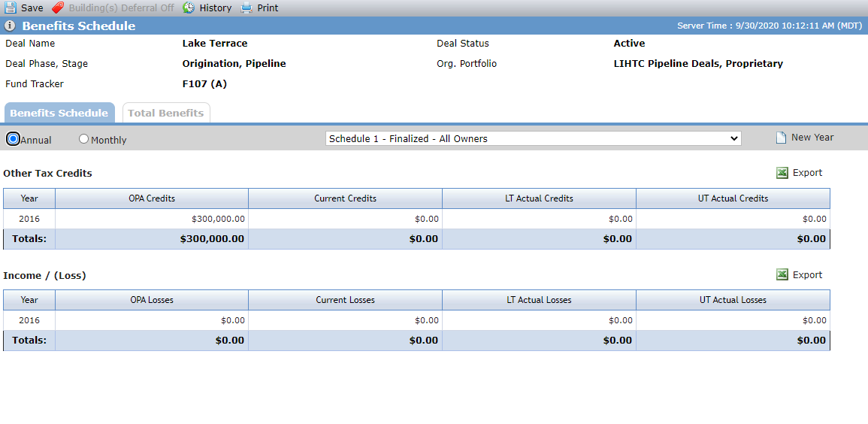Viewport: 868px width, 424px height.
Task: Click the Origination, Pipeline value
Action: click(234, 64)
